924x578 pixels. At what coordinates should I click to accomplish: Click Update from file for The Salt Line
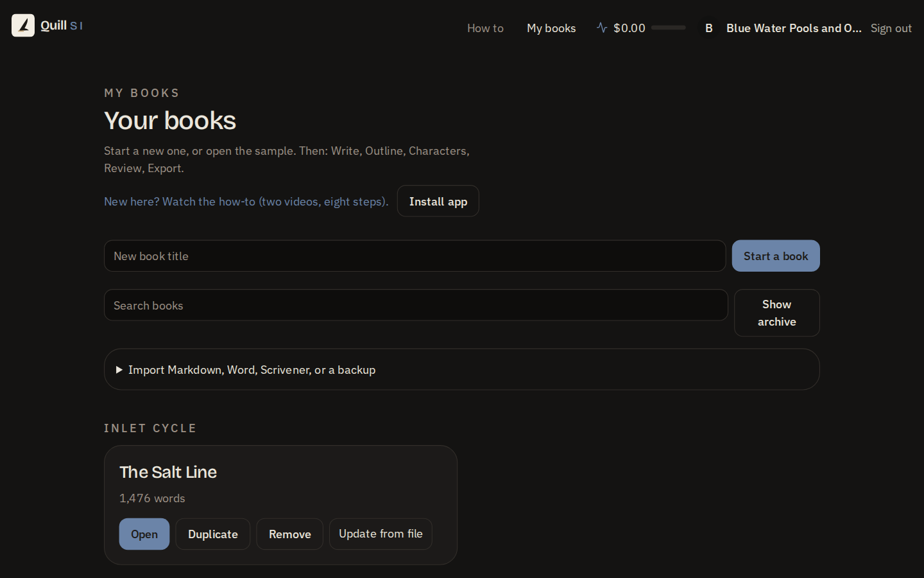[381, 534]
